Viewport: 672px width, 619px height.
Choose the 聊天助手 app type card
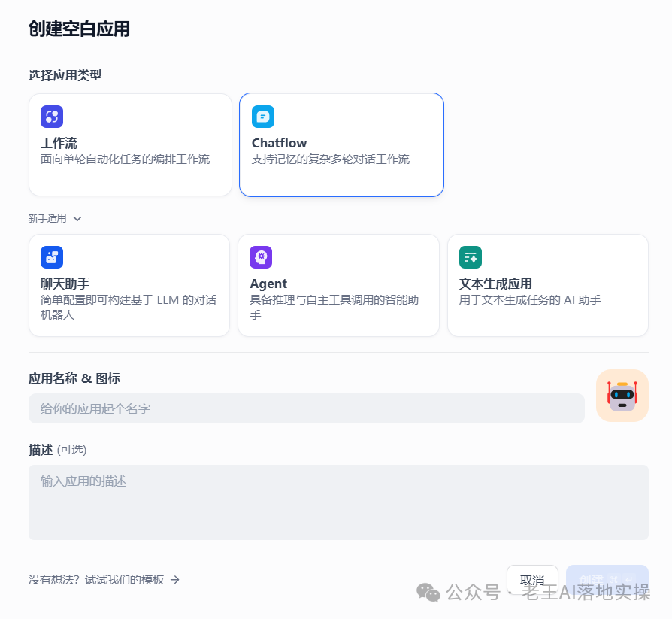click(129, 285)
